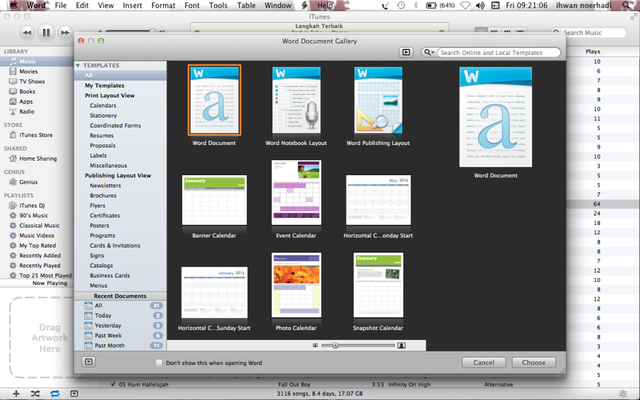Choose the Photo Calendar template
Viewport: 640px width, 400px height.
(296, 285)
